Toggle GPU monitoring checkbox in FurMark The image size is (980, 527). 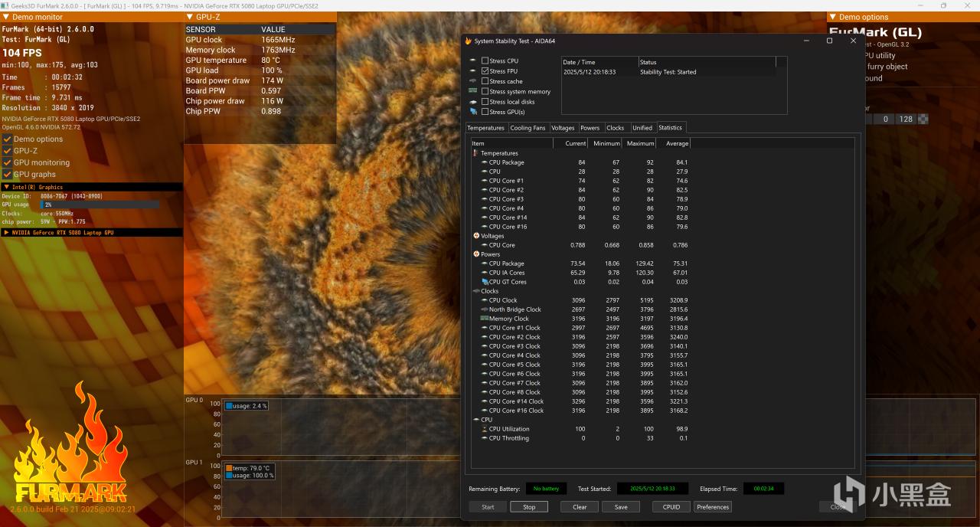7,162
